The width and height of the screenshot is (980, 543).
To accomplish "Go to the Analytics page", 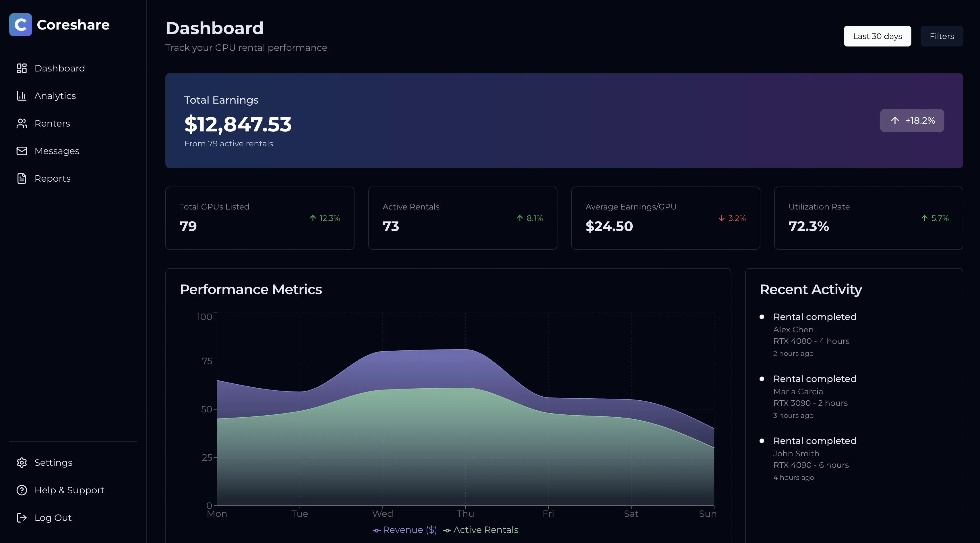I will [55, 96].
